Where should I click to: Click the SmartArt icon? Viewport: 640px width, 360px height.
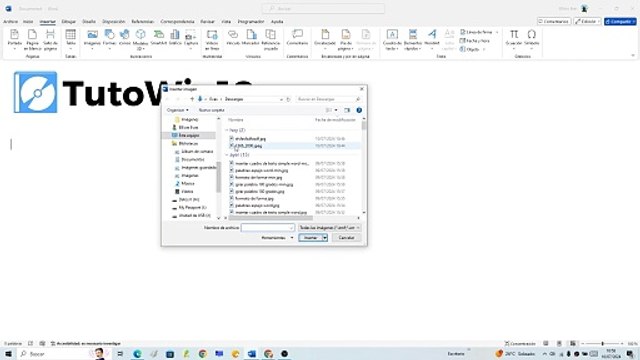(158, 35)
